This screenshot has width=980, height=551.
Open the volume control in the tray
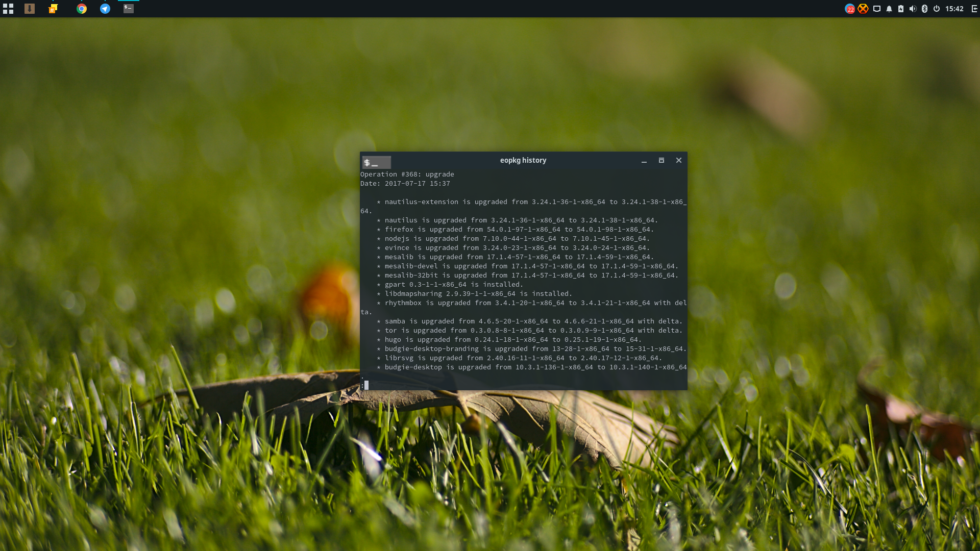(913, 9)
